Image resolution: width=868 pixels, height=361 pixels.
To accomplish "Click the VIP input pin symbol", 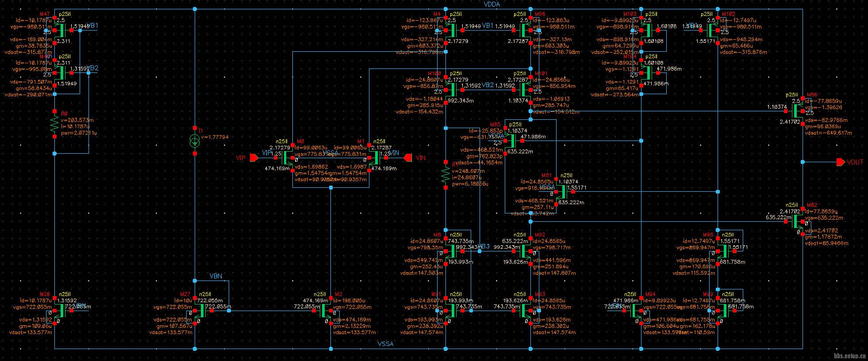I will (x=254, y=157).
